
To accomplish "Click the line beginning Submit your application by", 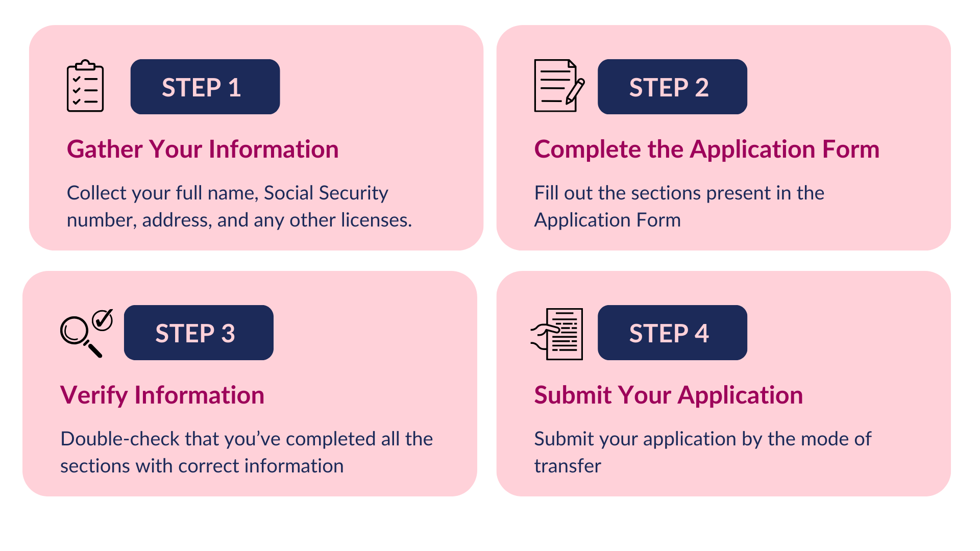I will coord(702,439).
